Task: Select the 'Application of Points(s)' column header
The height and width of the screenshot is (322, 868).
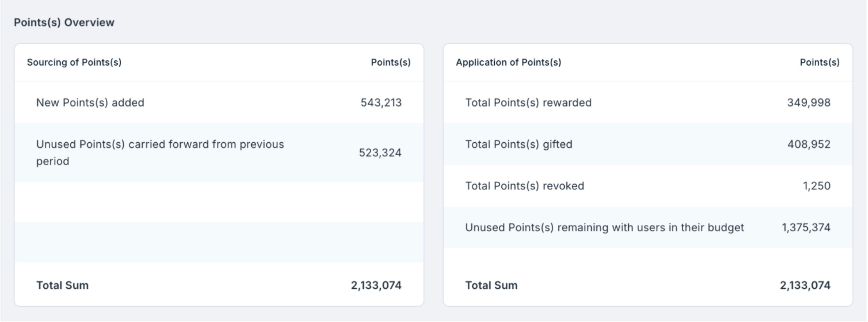Action: click(x=508, y=62)
